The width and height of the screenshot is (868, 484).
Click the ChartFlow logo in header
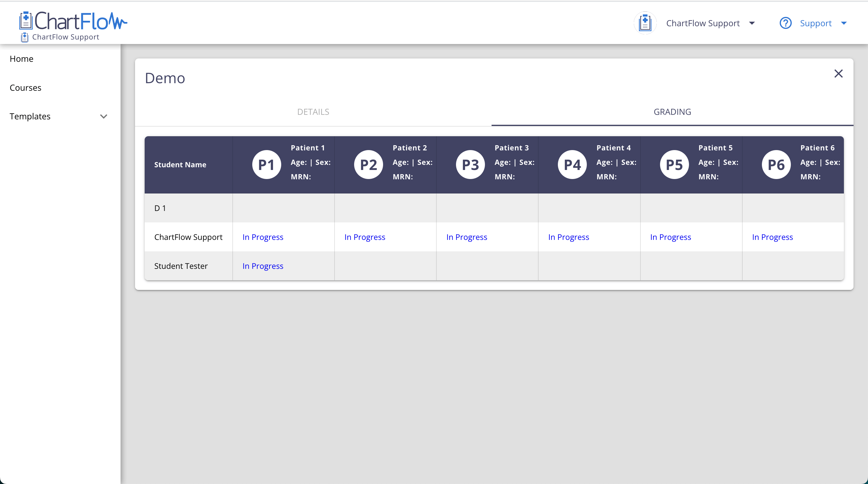(73, 21)
